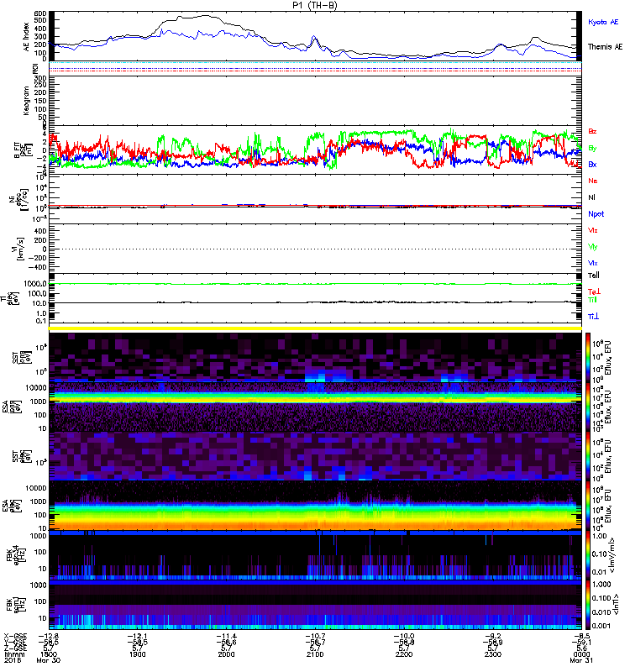Screen dimensions: 630x672
Task: Click the X-GSE value -10.7
Action: [315, 636]
